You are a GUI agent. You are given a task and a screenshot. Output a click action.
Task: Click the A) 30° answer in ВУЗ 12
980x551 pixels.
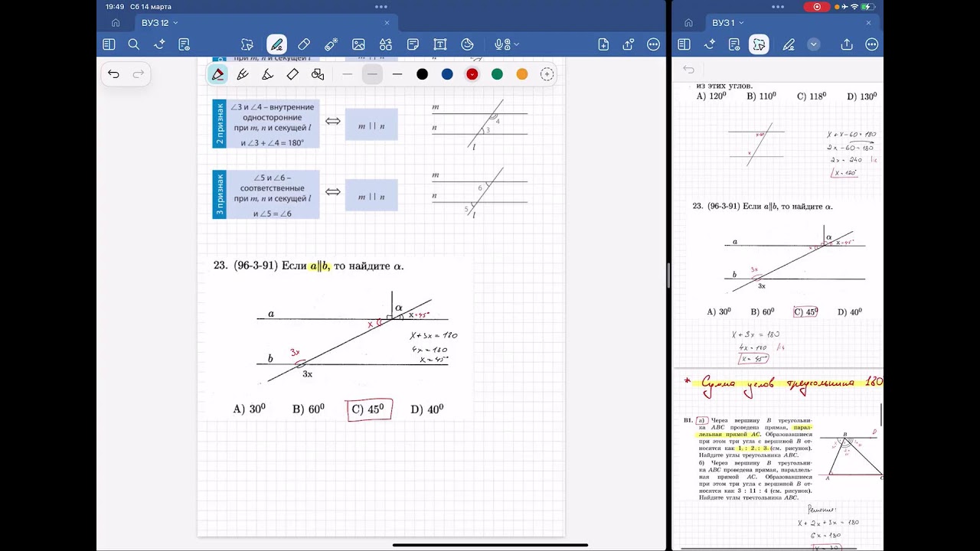coord(250,409)
